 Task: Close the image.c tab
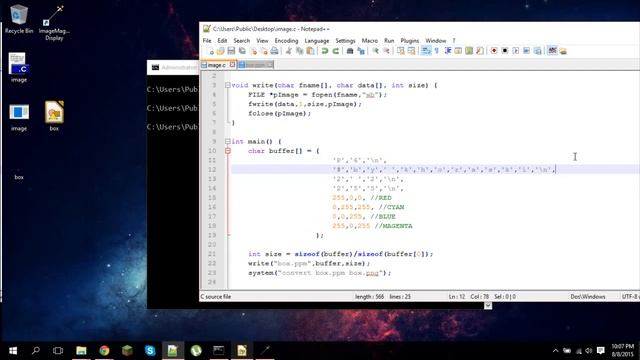pos(232,64)
